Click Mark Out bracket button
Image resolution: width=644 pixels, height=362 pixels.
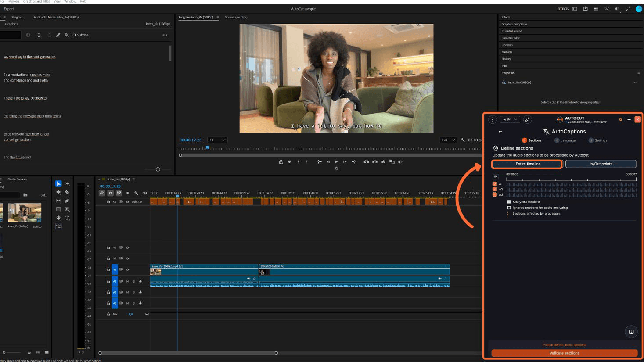[x=306, y=162]
